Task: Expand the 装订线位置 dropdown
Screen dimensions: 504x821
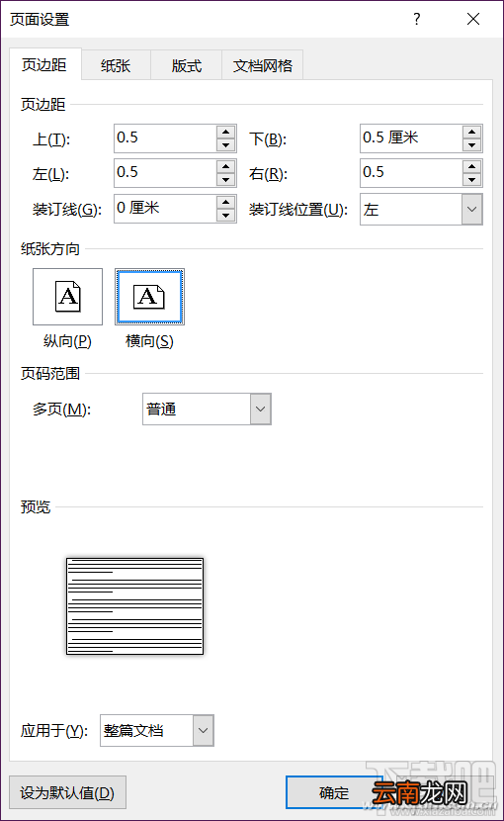Action: [x=471, y=210]
